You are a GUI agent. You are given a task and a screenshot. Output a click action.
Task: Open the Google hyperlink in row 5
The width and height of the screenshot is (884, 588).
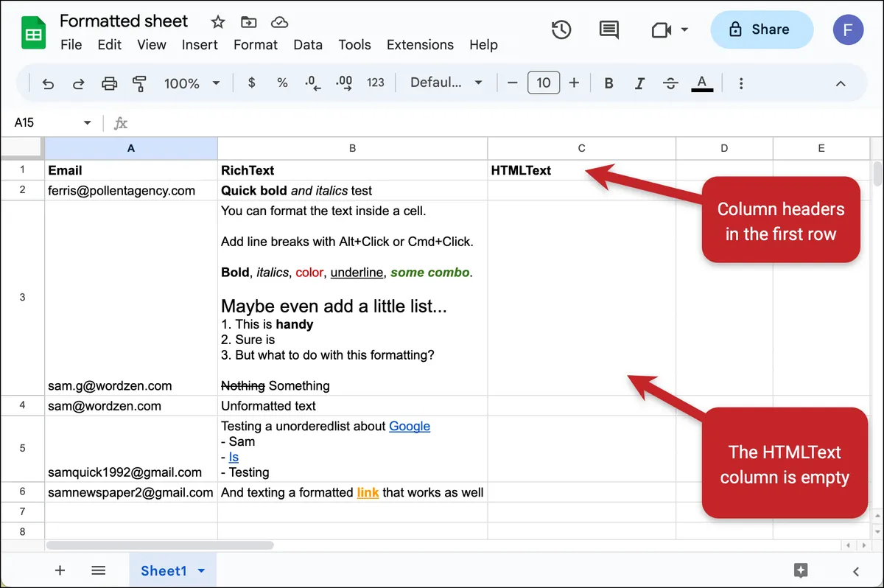click(x=410, y=426)
